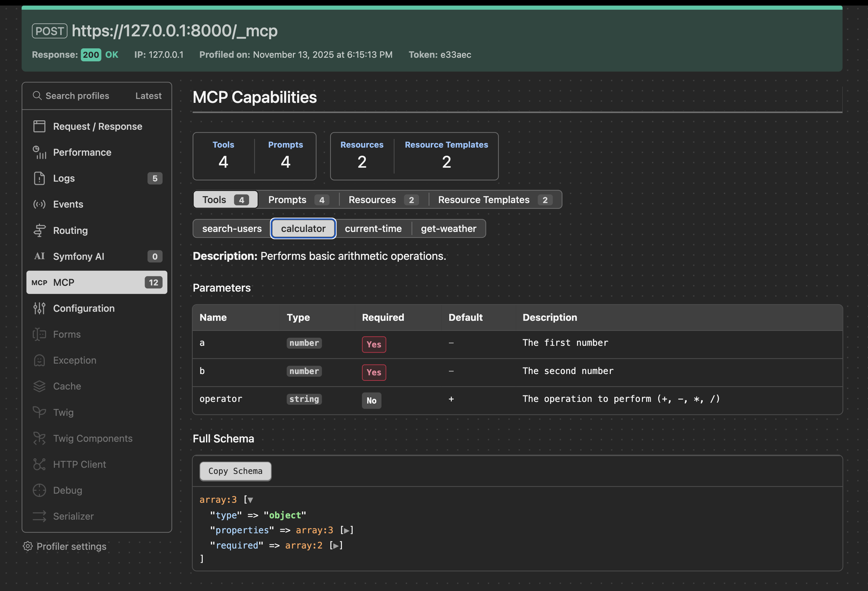Select the Configuration panel
The image size is (868, 591).
84,308
